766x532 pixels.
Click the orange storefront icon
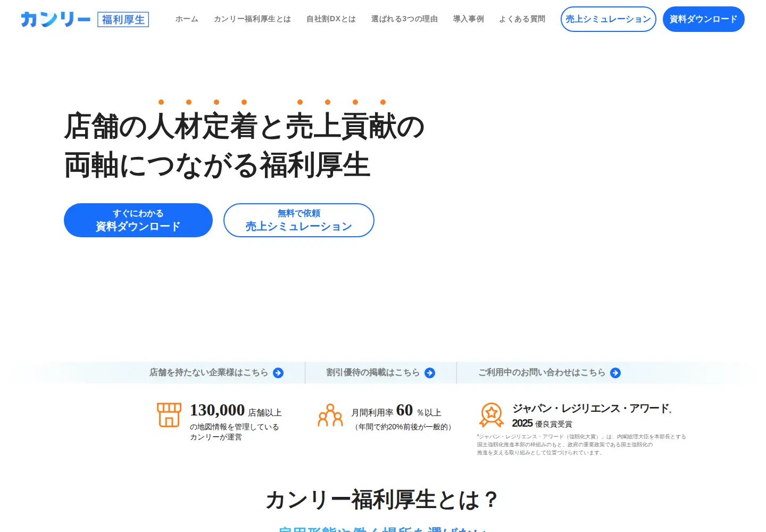click(169, 415)
